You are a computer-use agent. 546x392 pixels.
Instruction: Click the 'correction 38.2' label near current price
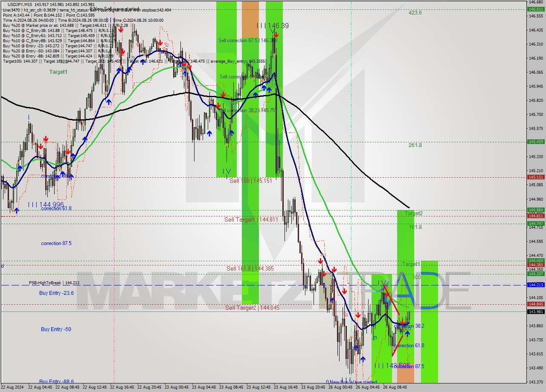click(409, 326)
